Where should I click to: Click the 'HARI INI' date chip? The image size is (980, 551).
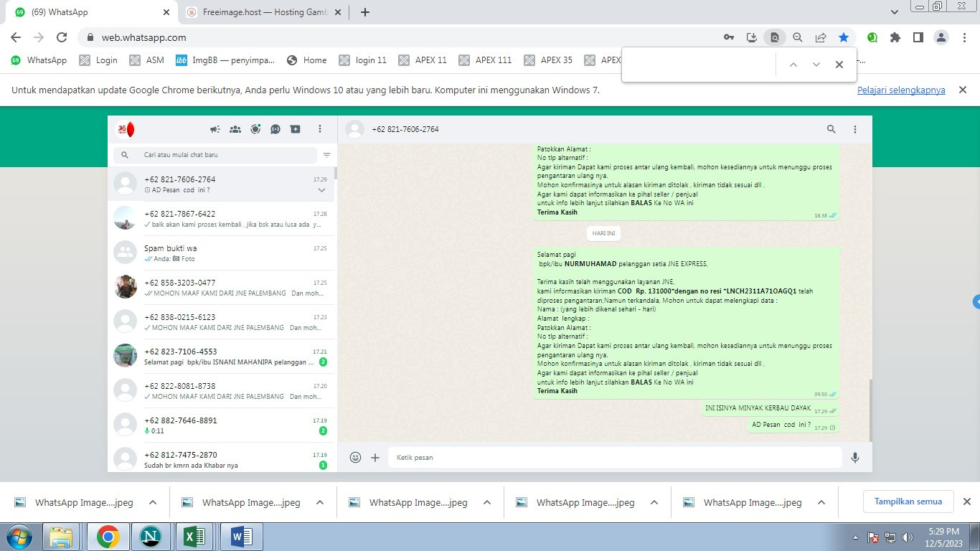point(604,233)
